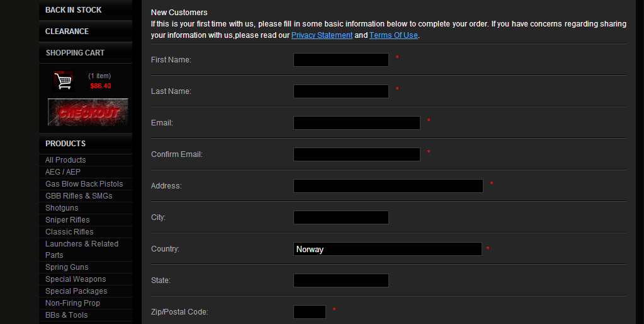The width and height of the screenshot is (644, 324).
Task: Click the shopping cart icon
Action: pyautogui.click(x=63, y=81)
